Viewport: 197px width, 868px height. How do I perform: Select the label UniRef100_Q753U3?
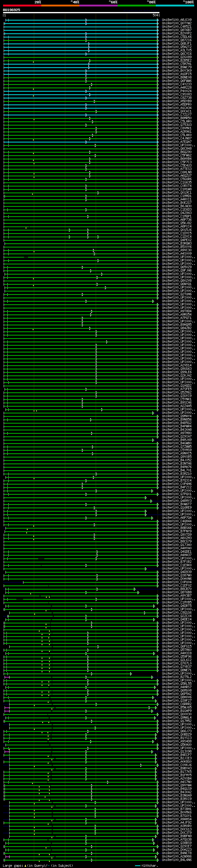[176, 125]
